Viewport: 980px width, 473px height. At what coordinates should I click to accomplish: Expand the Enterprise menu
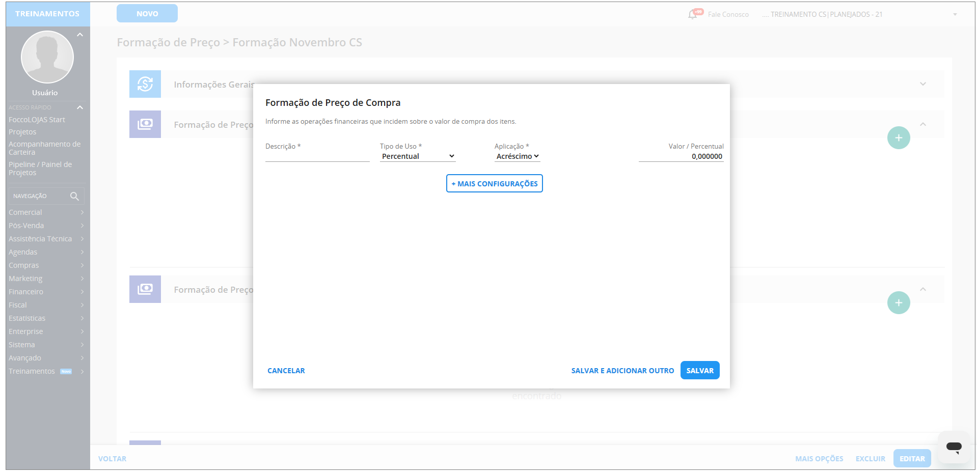[46, 331]
